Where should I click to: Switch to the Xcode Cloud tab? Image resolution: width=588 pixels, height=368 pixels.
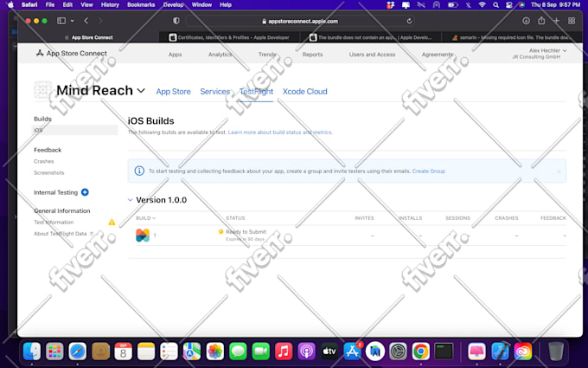305,91
